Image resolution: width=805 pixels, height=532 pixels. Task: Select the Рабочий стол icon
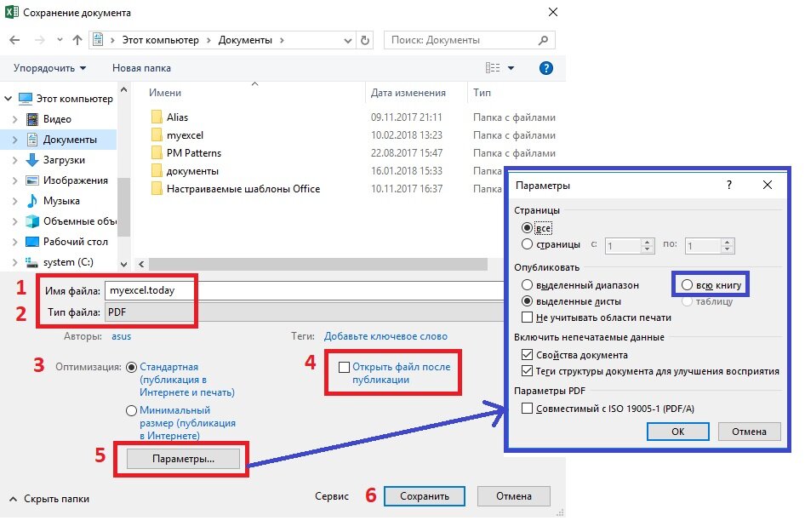[31, 242]
